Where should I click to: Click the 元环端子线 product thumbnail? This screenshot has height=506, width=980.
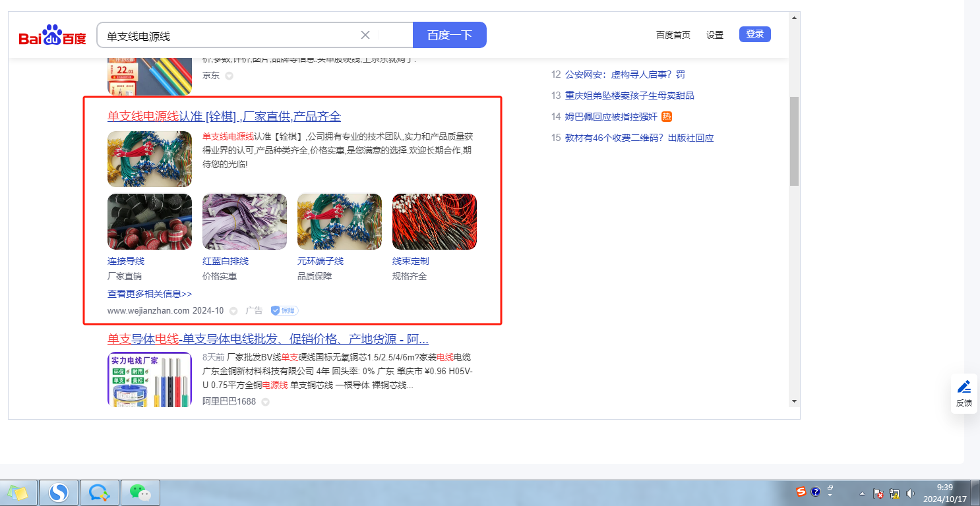coord(340,221)
